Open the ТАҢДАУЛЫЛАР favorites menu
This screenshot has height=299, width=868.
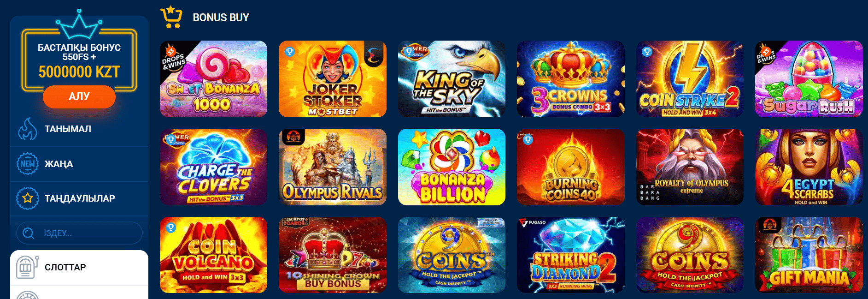[79, 198]
